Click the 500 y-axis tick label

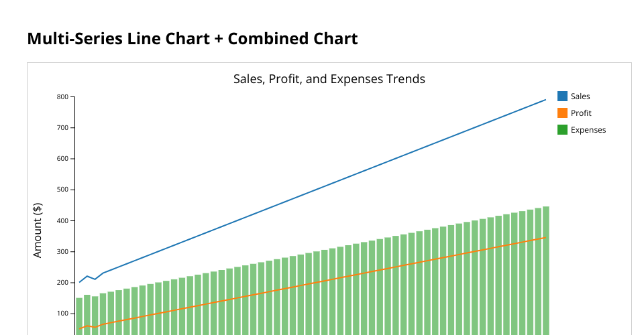point(62,190)
